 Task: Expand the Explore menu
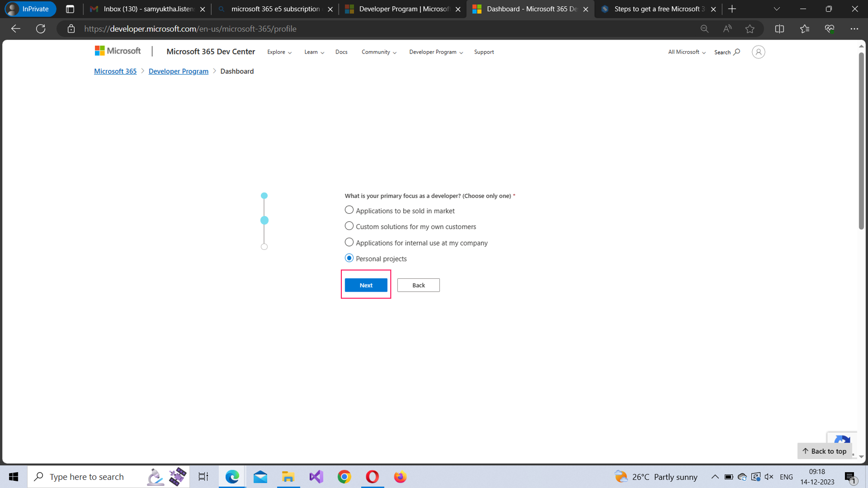[x=279, y=52]
